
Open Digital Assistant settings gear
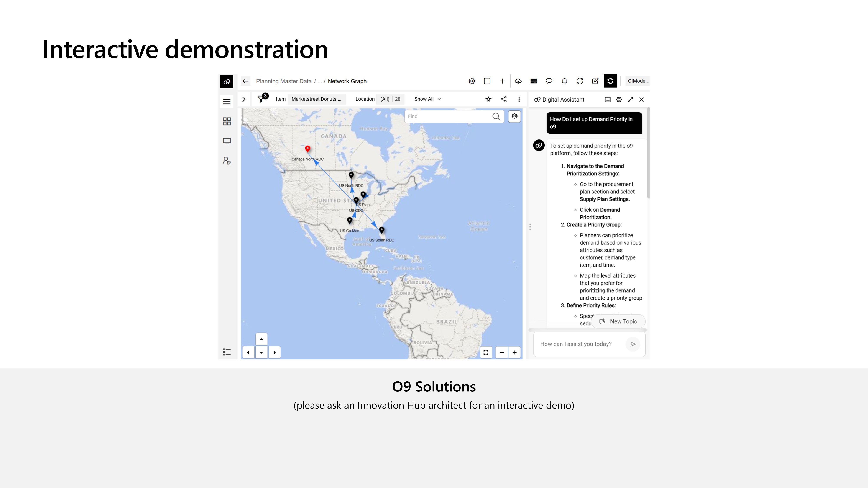619,99
